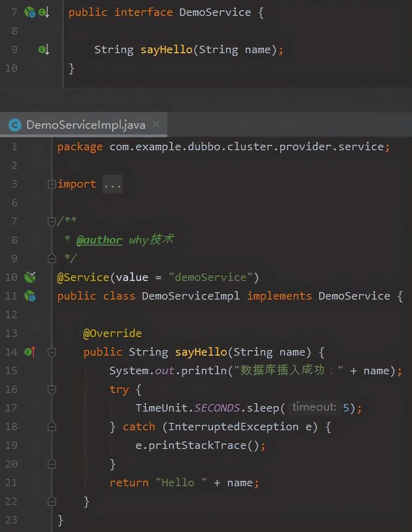Collapse the sayHello method body at line 14
Screen dimensions: 412x532
coord(52,352)
